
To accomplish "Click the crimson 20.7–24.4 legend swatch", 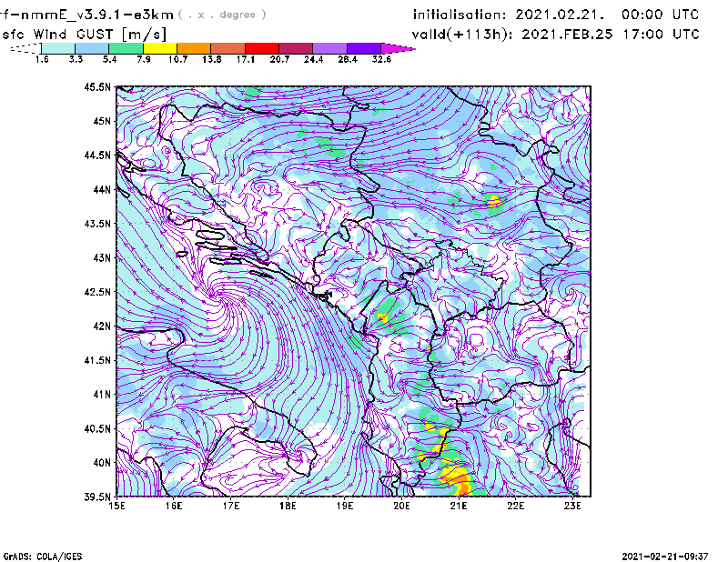I will (x=296, y=48).
